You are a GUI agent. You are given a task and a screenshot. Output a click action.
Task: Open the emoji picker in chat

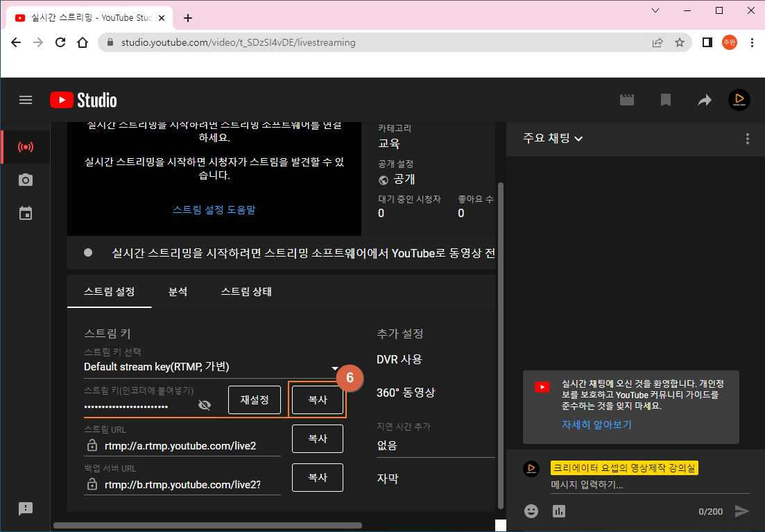(531, 511)
